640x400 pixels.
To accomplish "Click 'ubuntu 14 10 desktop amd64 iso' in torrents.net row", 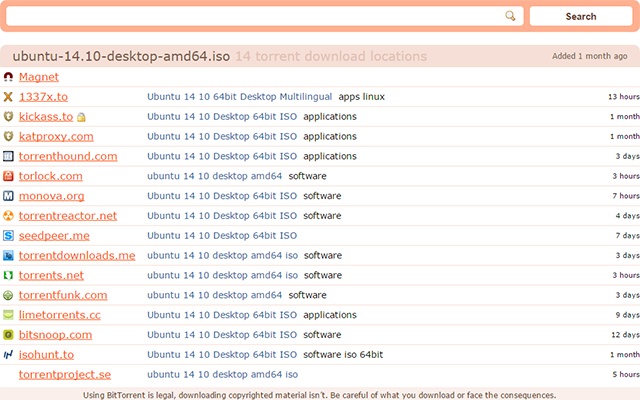I will [222, 275].
